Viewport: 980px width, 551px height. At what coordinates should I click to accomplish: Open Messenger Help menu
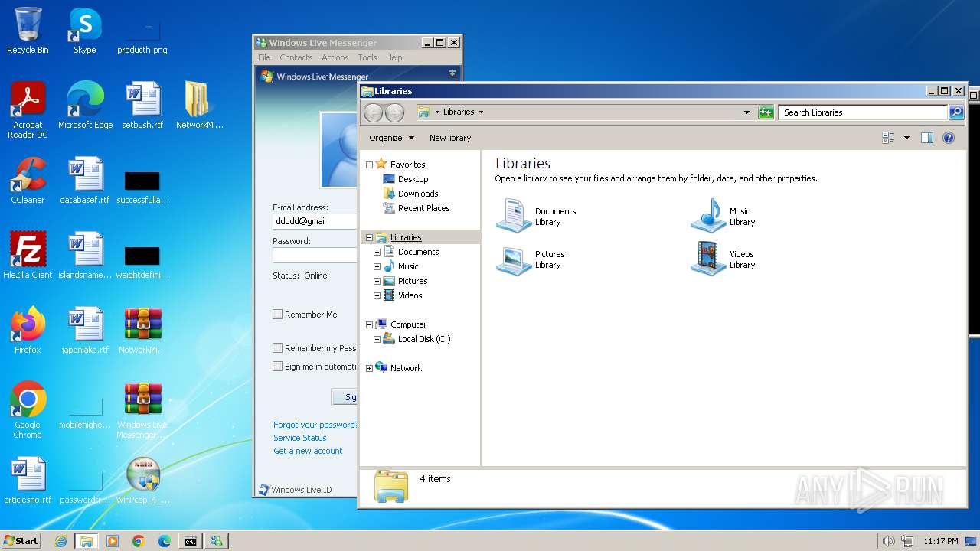(x=394, y=57)
